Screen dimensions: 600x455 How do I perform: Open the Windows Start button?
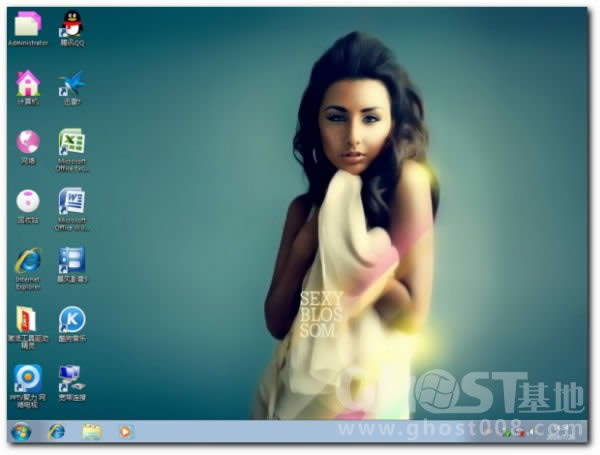(21, 432)
